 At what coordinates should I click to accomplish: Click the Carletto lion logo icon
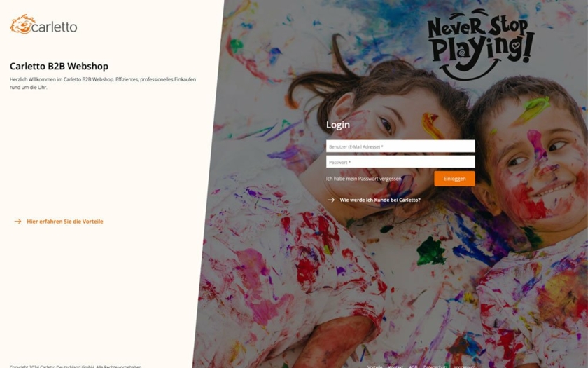point(22,25)
